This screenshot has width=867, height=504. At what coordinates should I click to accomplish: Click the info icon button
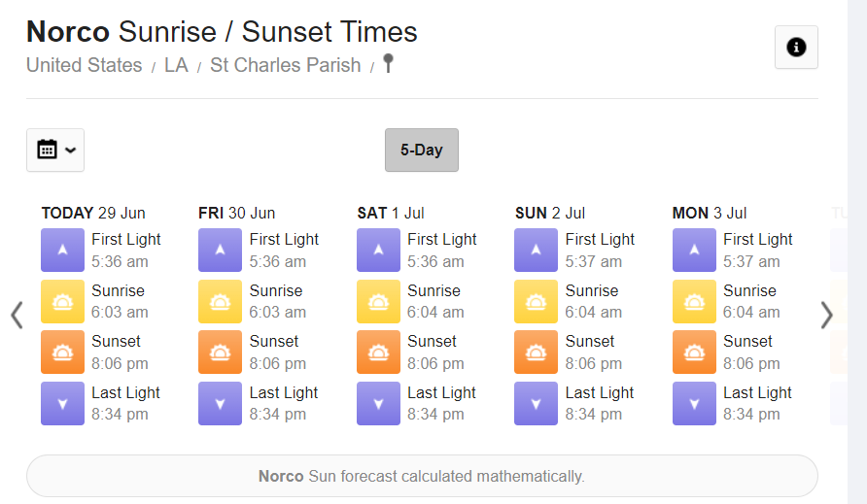[796, 47]
